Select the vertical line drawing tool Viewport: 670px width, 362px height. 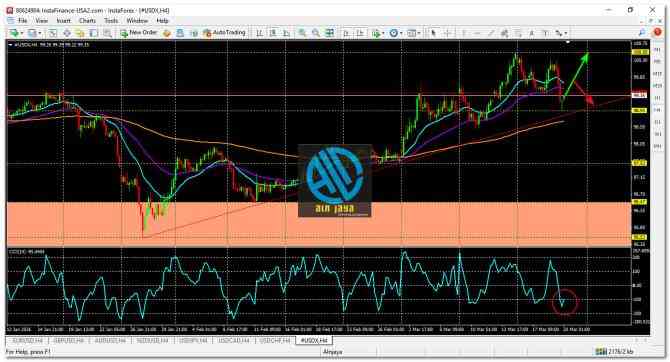click(464, 33)
